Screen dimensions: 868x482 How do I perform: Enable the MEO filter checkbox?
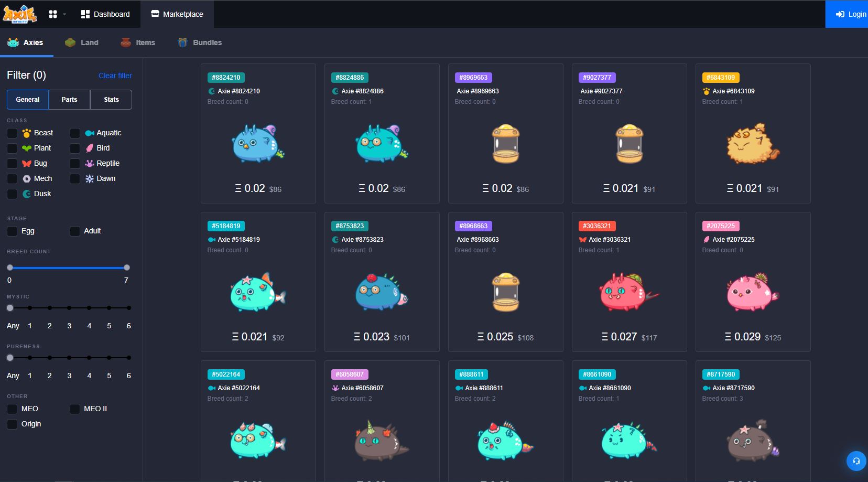12,409
